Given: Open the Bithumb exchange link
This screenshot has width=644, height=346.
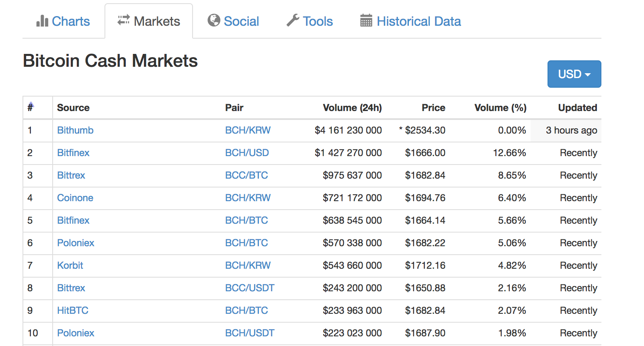Looking at the screenshot, I should point(75,130).
